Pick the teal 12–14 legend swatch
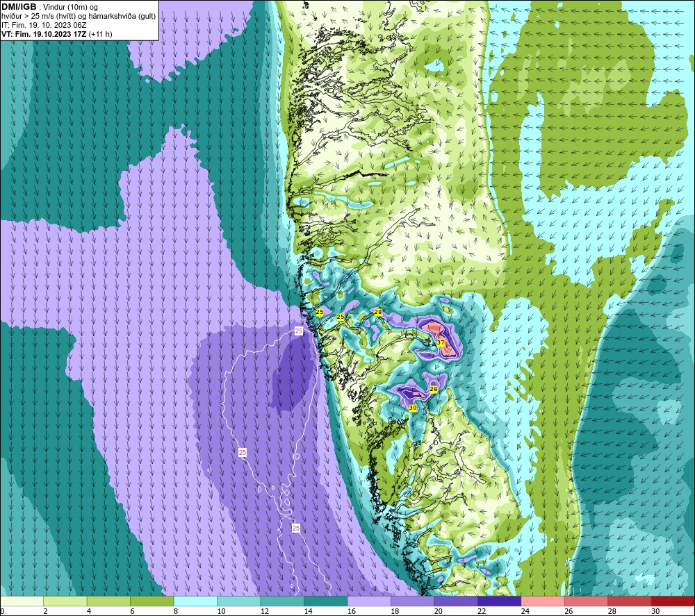Image resolution: width=695 pixels, height=616 pixels. point(282,601)
